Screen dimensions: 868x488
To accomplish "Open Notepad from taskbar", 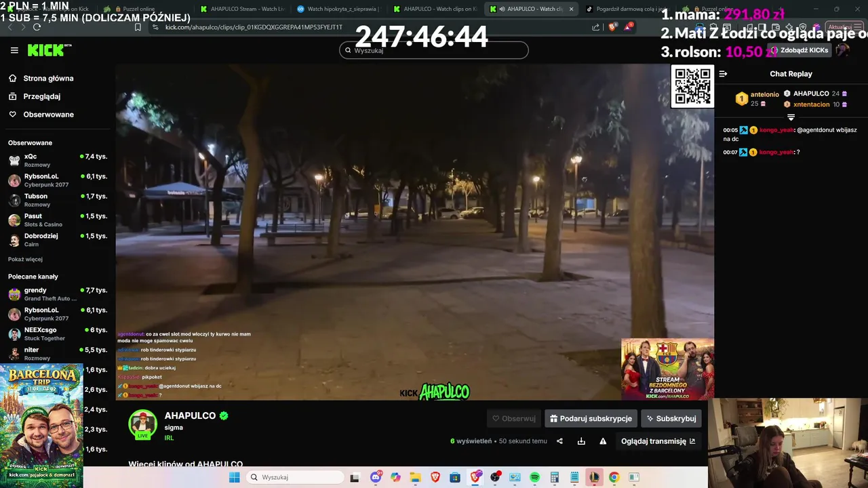I will (574, 477).
